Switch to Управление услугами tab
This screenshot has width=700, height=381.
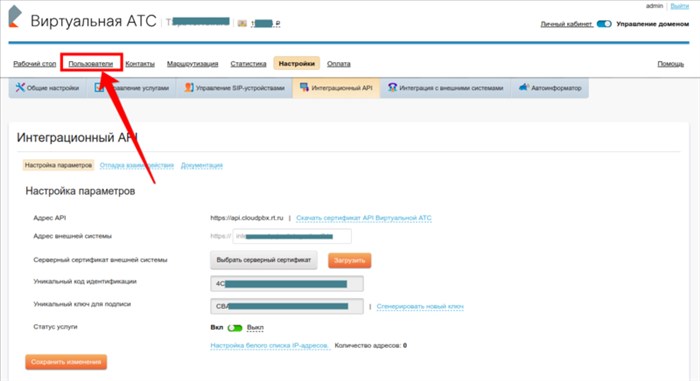(132, 88)
